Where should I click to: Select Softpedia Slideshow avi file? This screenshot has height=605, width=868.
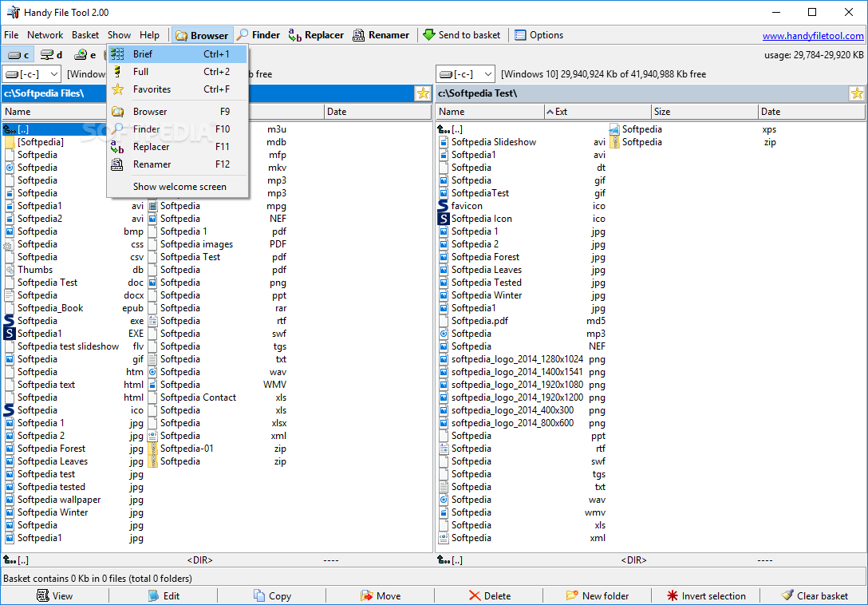tap(522, 142)
